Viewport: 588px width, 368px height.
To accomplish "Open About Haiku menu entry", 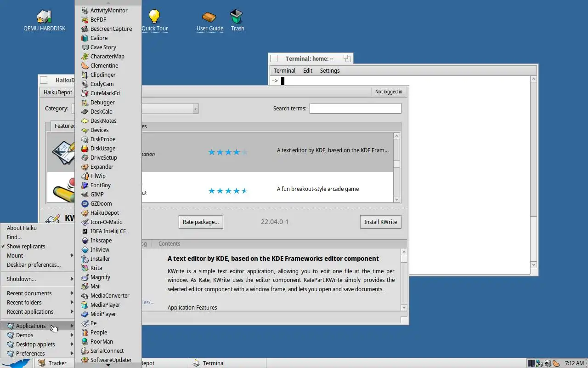I will [38, 228].
